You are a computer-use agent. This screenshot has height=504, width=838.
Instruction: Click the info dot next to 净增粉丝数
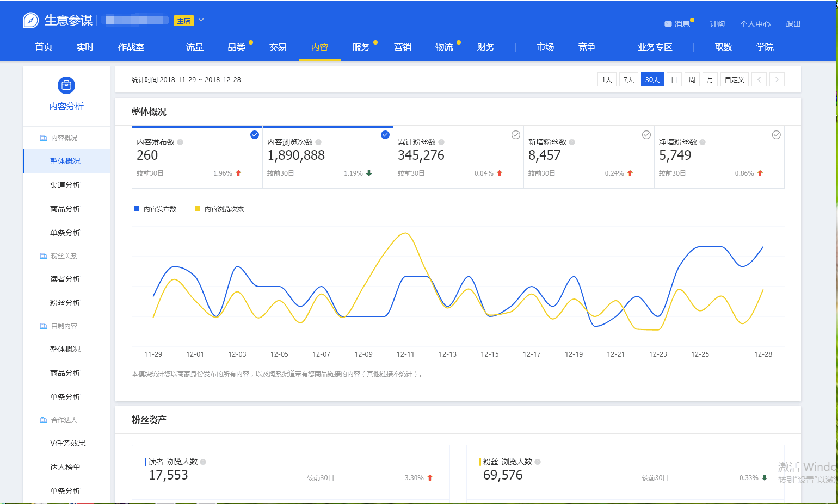(x=703, y=142)
